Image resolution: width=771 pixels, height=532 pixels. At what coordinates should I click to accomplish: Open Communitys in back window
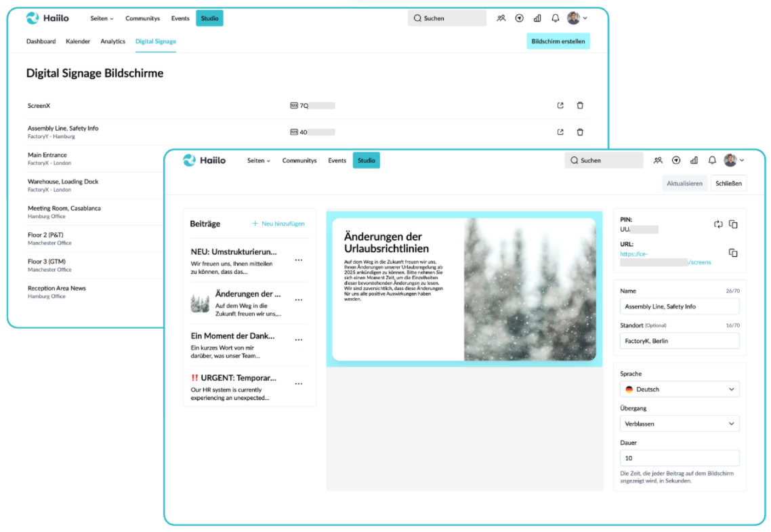tap(142, 18)
